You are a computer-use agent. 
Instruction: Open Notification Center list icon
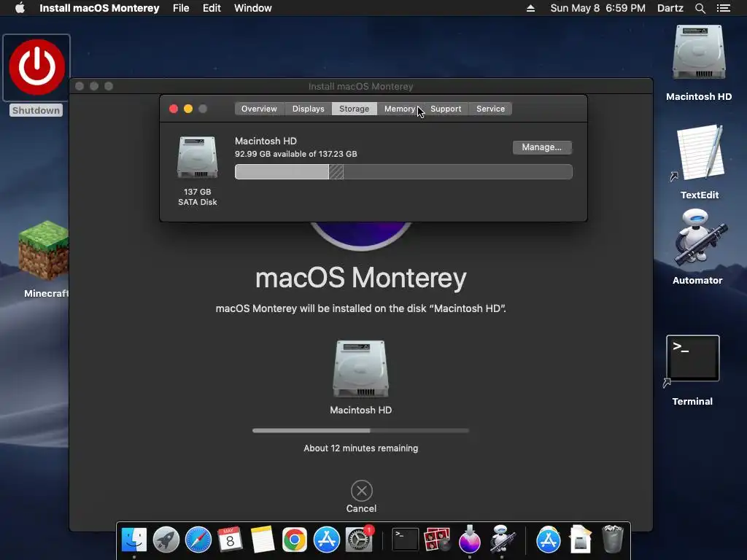724,8
